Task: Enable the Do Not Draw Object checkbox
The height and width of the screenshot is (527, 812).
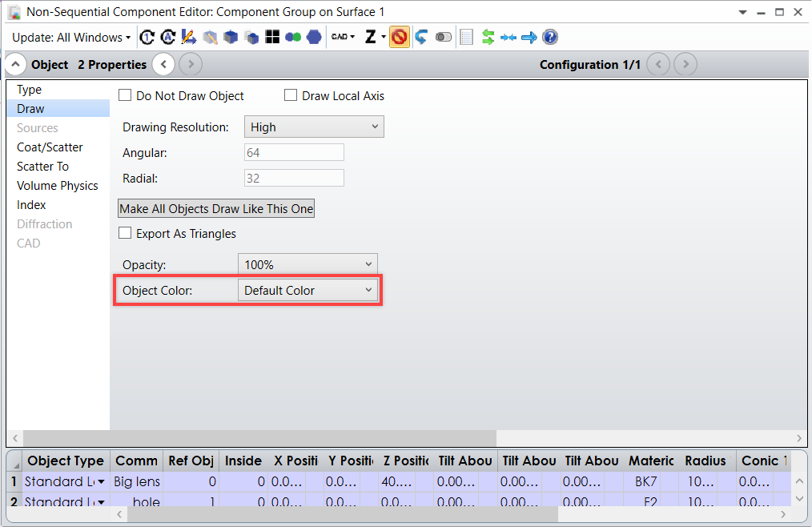Action: tap(125, 95)
